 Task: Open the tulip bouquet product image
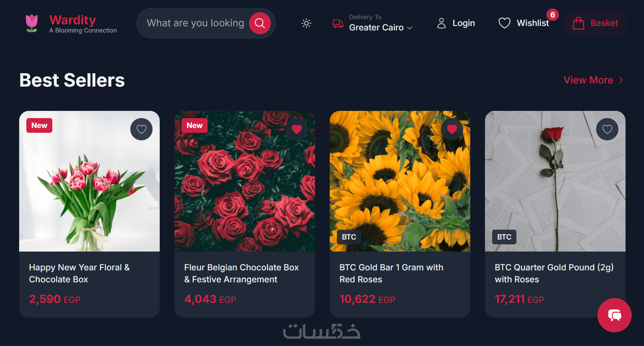click(89, 181)
